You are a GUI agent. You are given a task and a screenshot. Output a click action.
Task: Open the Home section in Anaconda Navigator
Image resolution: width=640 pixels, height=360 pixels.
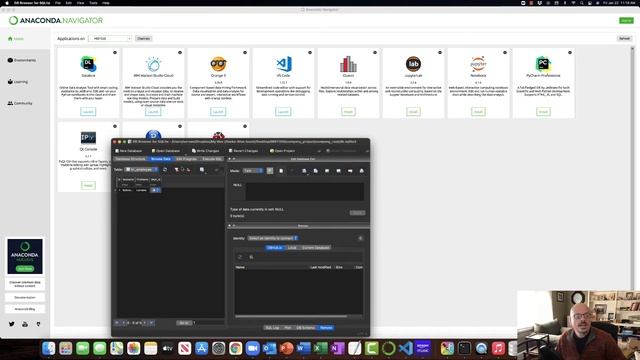[16, 39]
